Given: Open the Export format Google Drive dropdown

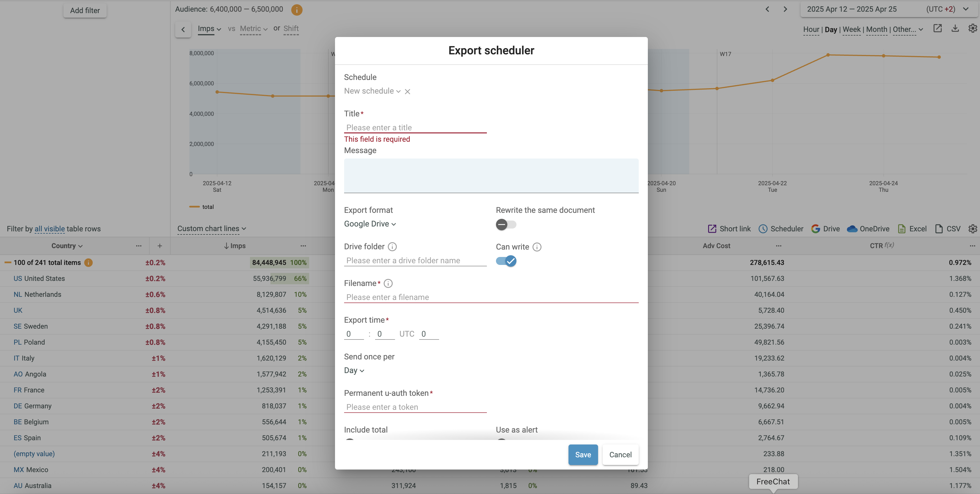Looking at the screenshot, I should point(370,224).
